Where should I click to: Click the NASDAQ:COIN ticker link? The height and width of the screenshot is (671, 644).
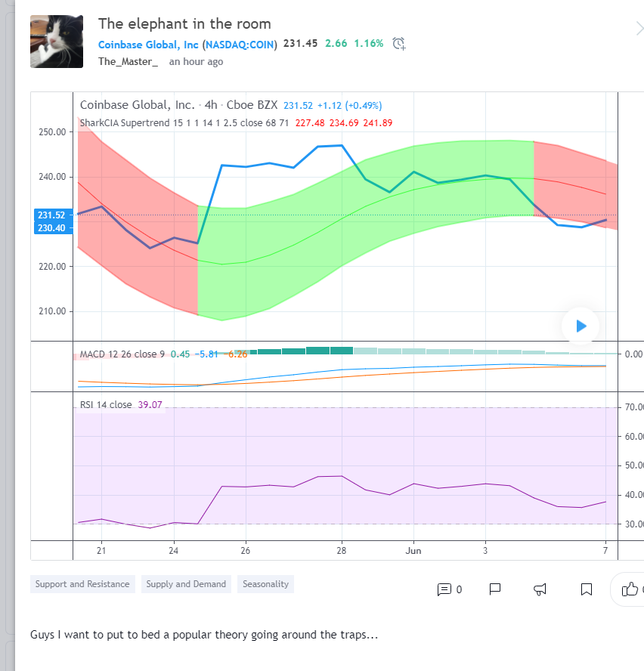tap(240, 44)
